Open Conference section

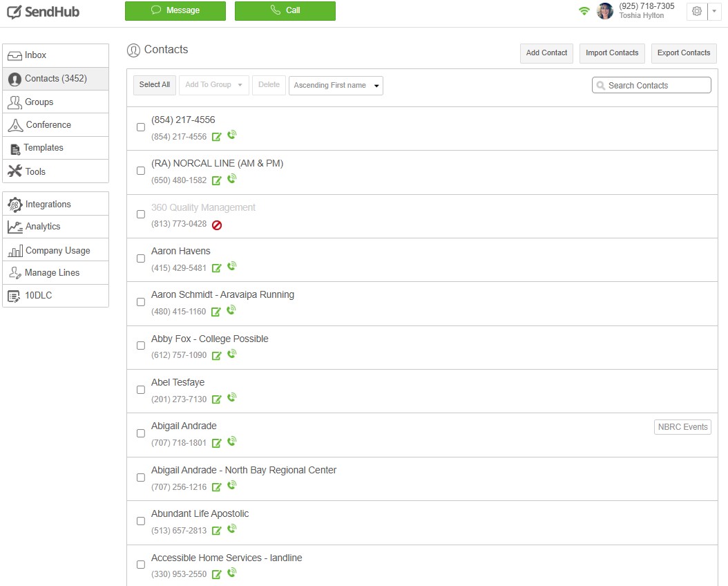(x=56, y=125)
